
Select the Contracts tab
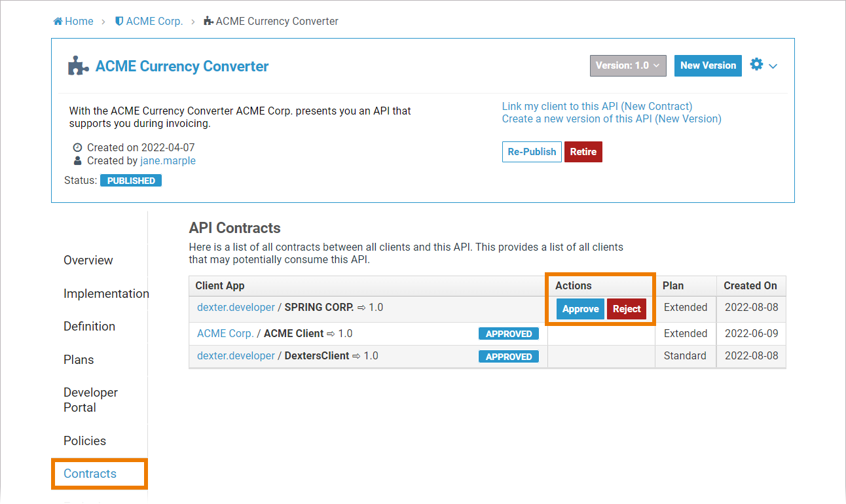pyautogui.click(x=90, y=473)
